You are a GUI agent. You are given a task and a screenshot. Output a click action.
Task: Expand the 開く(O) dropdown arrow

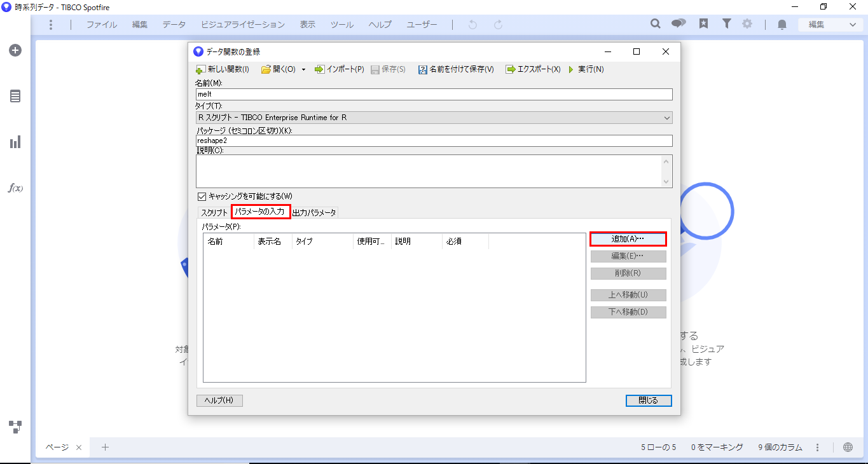pyautogui.click(x=304, y=69)
